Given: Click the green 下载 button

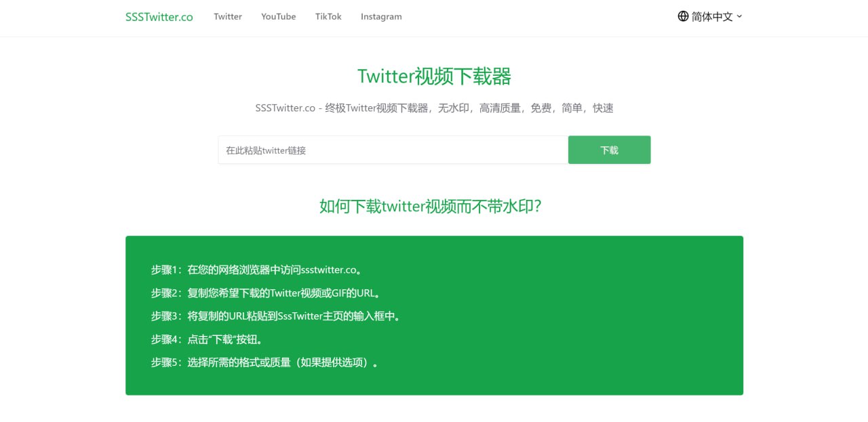Looking at the screenshot, I should (609, 150).
